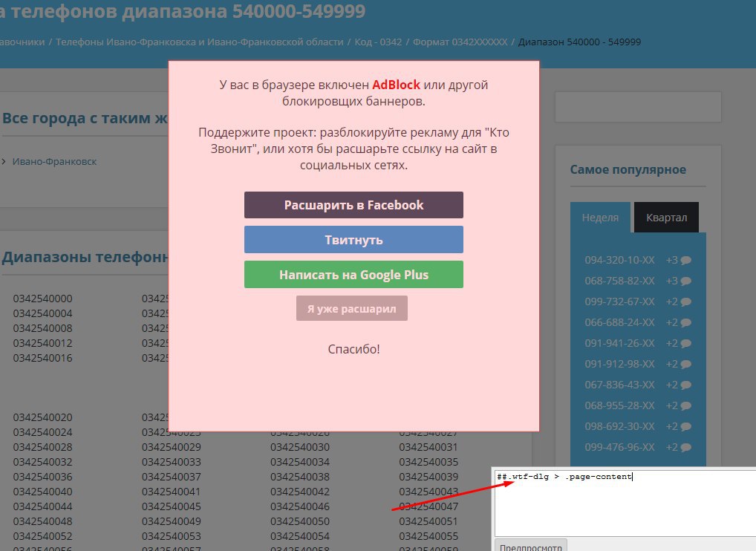This screenshot has height=551, width=756.
Task: Click the 'Расшарить в Facebook' button
Action: 353,205
